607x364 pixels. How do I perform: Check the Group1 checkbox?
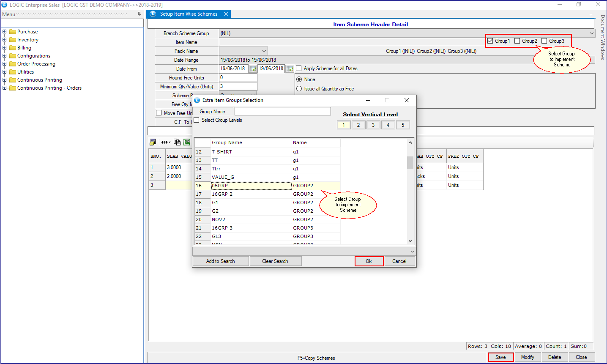click(490, 41)
